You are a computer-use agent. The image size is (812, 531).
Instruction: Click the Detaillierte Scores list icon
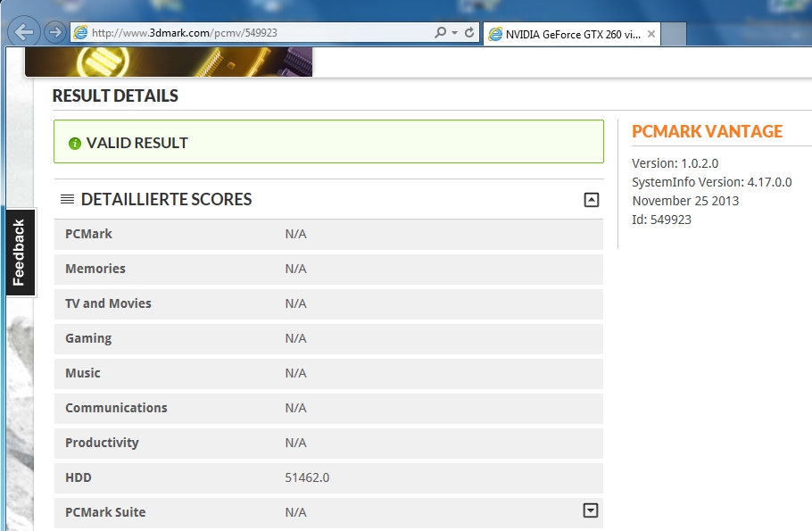point(67,199)
